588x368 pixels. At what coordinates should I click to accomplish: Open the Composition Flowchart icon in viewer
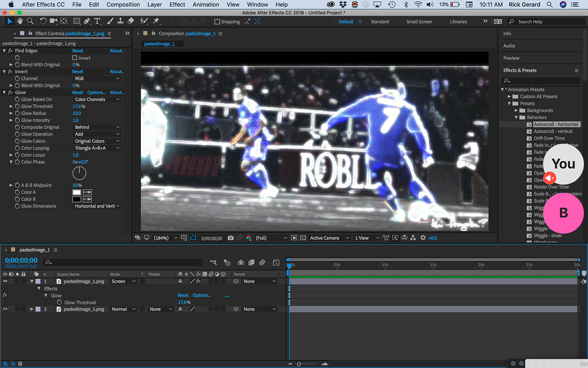point(413,238)
